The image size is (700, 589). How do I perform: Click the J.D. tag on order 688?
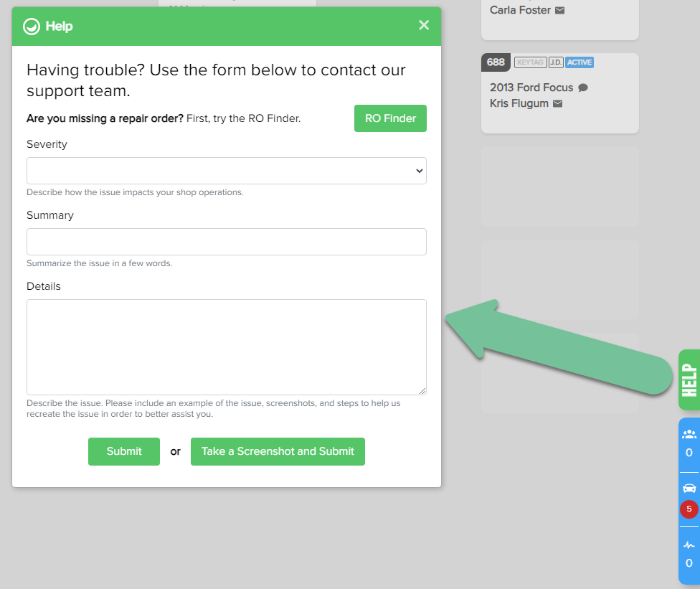(556, 62)
